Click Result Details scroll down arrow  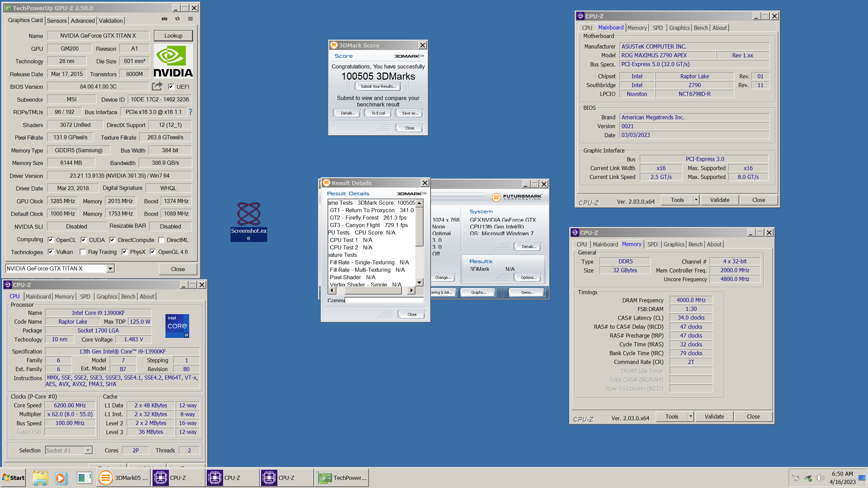tap(419, 282)
